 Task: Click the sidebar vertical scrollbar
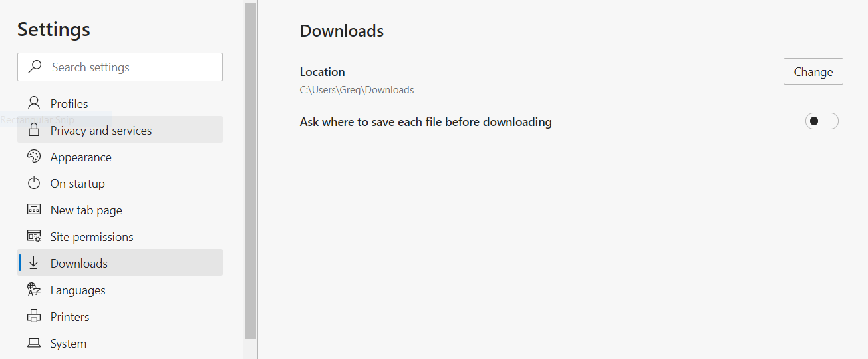tap(250, 171)
